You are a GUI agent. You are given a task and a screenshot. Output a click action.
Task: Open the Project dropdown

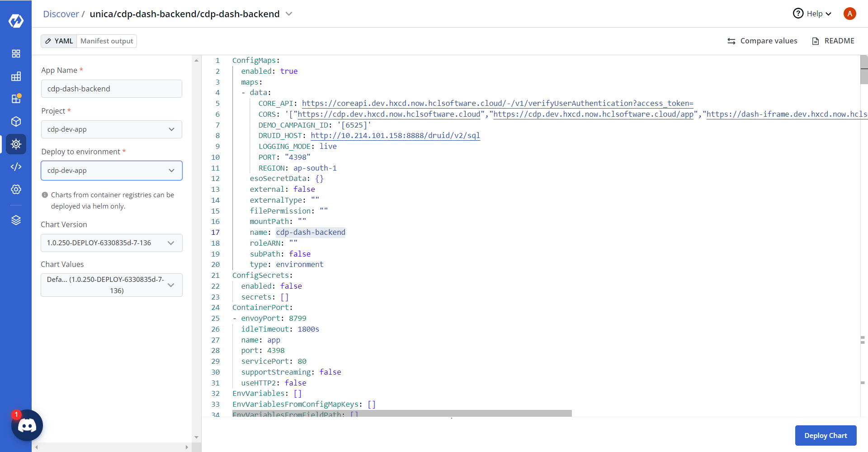pyautogui.click(x=112, y=129)
